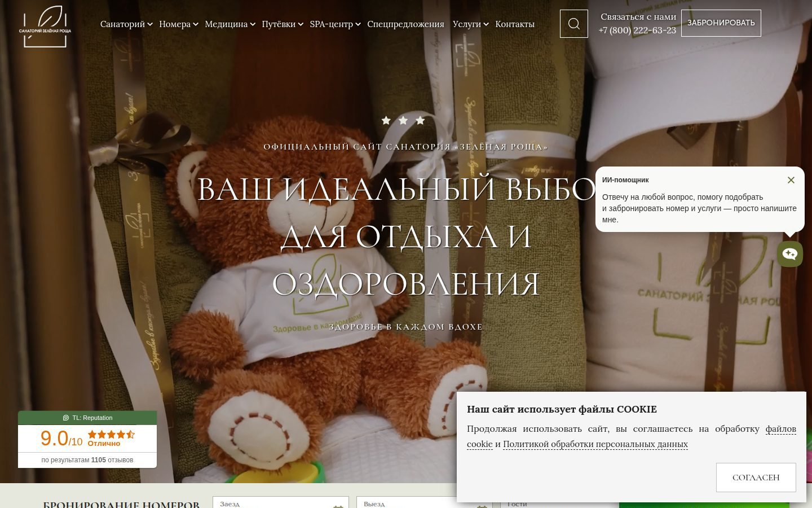Expand the Номера dropdown menu
Image resolution: width=812 pixels, height=508 pixels.
178,24
